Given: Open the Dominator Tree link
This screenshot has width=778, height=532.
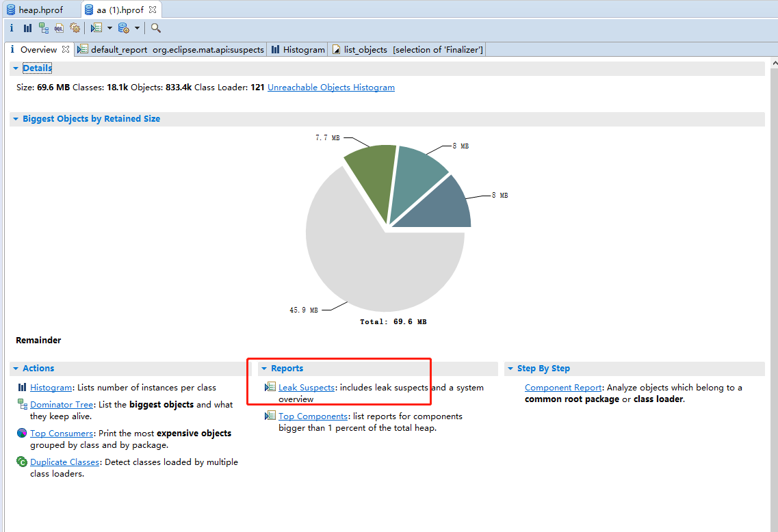Looking at the screenshot, I should pos(62,404).
